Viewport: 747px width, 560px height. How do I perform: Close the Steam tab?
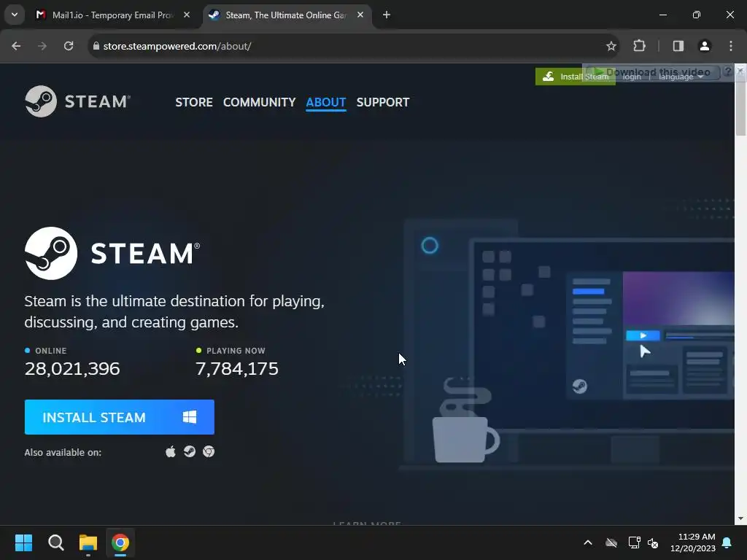(360, 15)
